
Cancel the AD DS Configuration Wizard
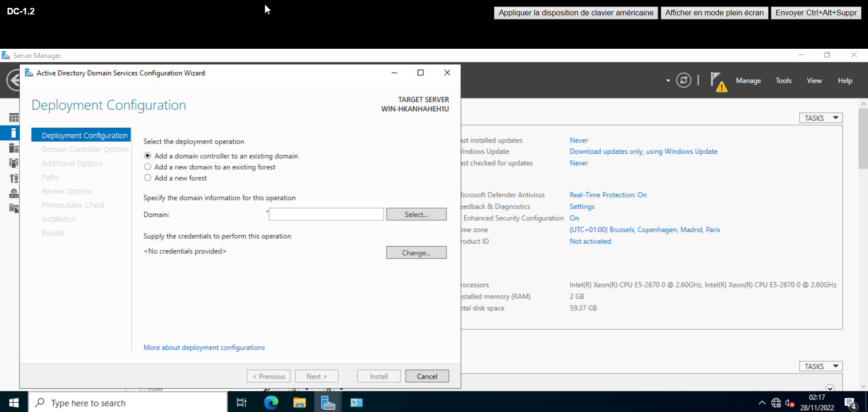pyautogui.click(x=427, y=376)
